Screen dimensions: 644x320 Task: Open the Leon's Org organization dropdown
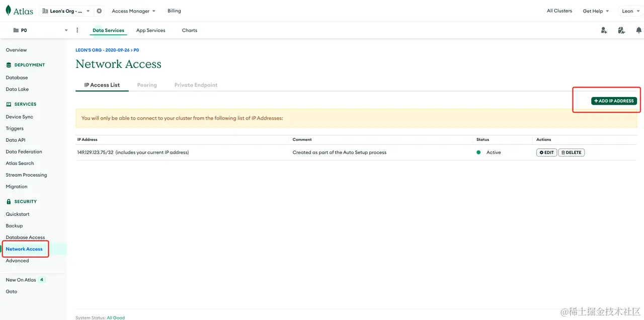point(66,11)
